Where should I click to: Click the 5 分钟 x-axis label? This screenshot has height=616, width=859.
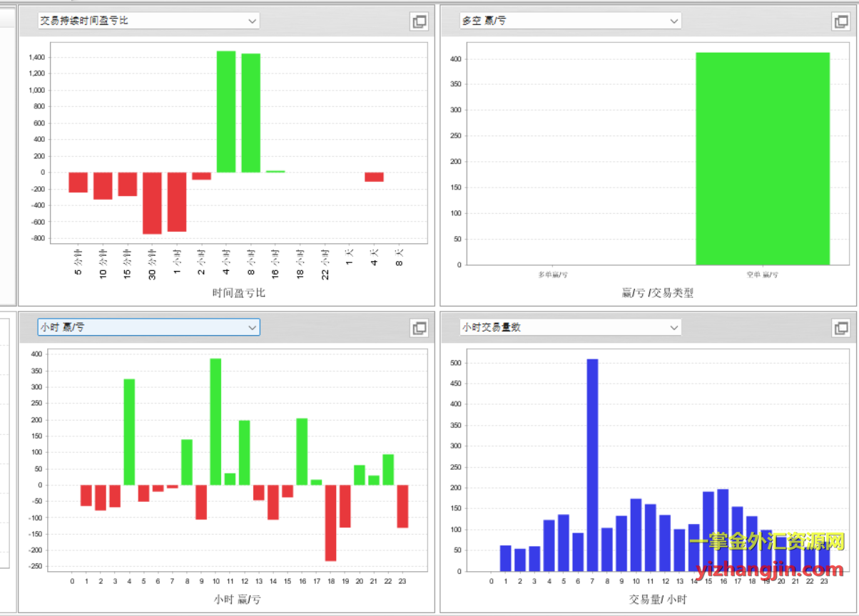(x=78, y=261)
